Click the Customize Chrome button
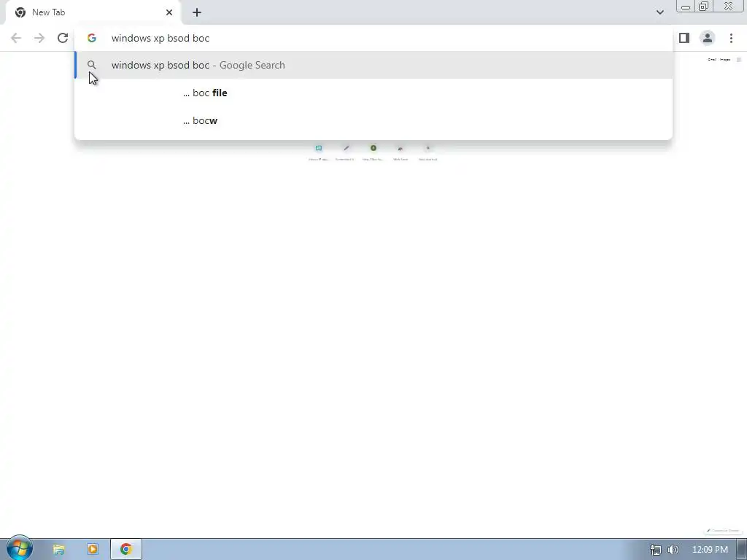The width and height of the screenshot is (747, 560). [x=723, y=531]
